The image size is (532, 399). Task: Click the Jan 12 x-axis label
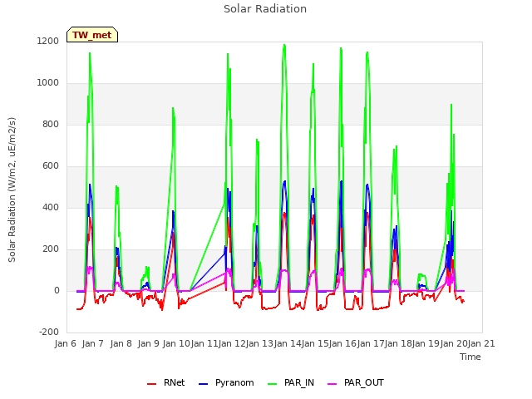click(232, 343)
